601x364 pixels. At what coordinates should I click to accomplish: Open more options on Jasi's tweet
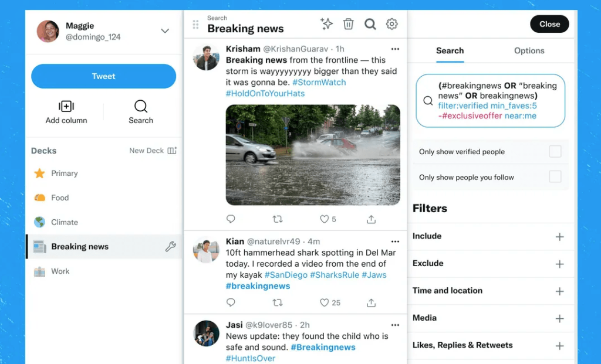[x=395, y=325]
